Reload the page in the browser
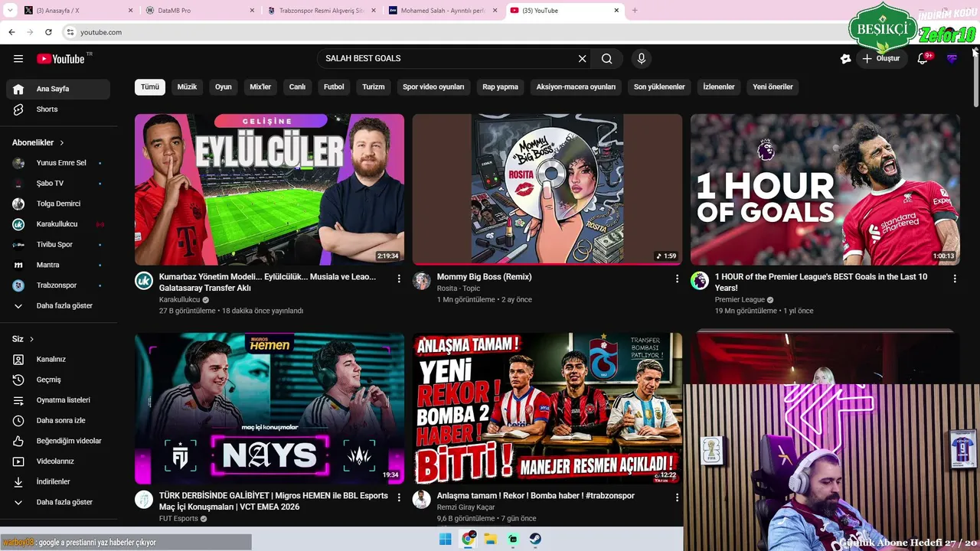980x551 pixels. click(x=48, y=32)
